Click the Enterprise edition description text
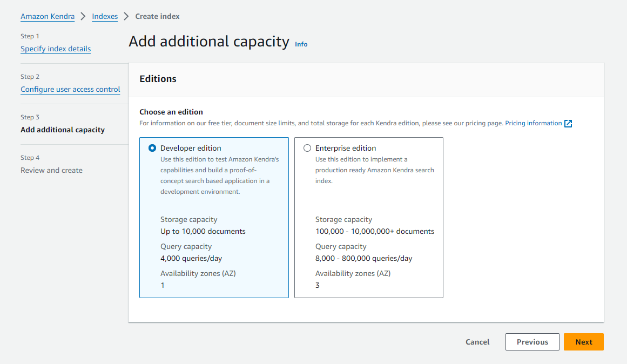Viewport: 627px width, 364px height. point(374,170)
